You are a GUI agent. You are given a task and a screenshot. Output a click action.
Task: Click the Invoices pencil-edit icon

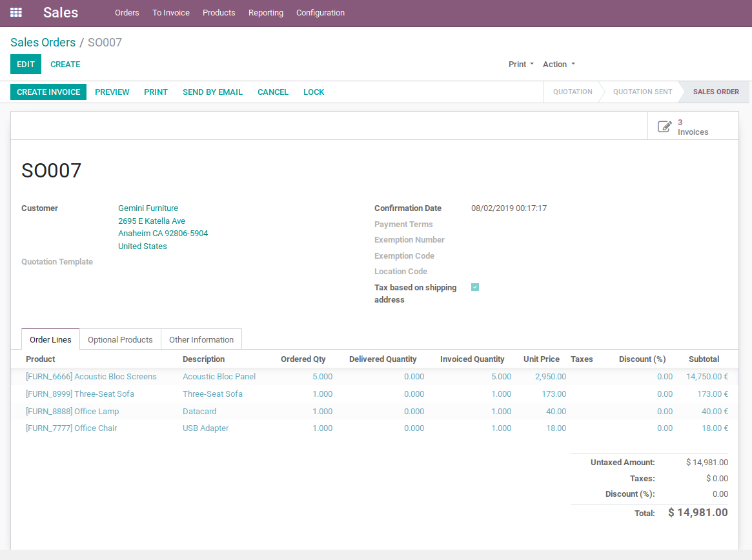[x=664, y=126]
